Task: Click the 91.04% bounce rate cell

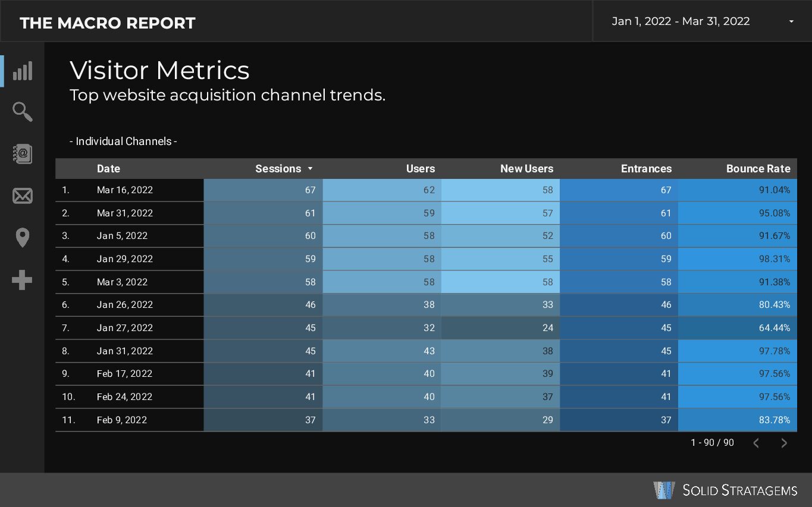Action: pyautogui.click(x=738, y=190)
